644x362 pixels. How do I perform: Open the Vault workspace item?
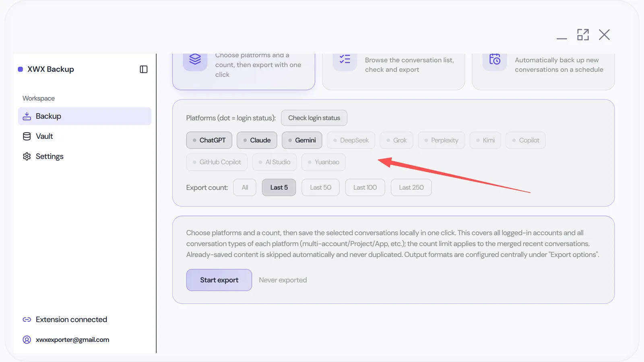coord(85,136)
